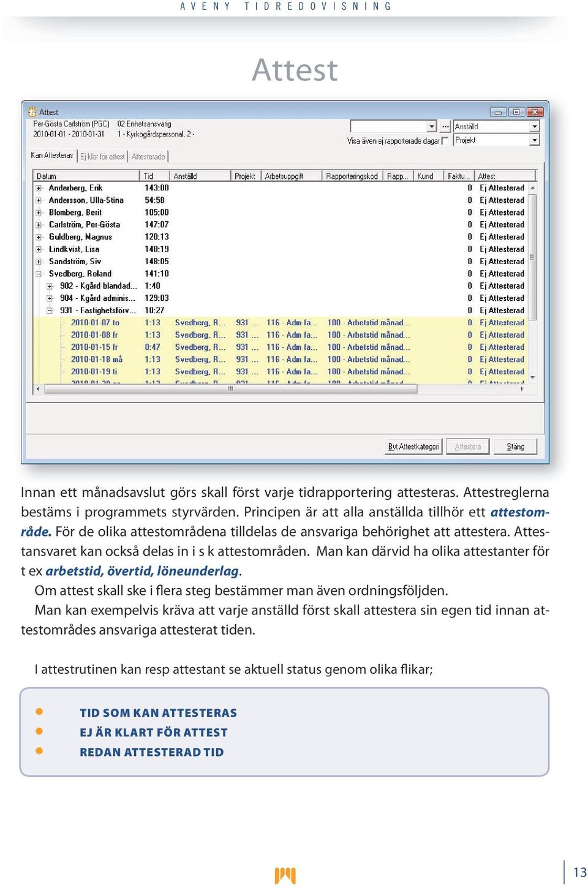Maximize the Attest window
This screenshot has height=887, width=588.
(516, 112)
